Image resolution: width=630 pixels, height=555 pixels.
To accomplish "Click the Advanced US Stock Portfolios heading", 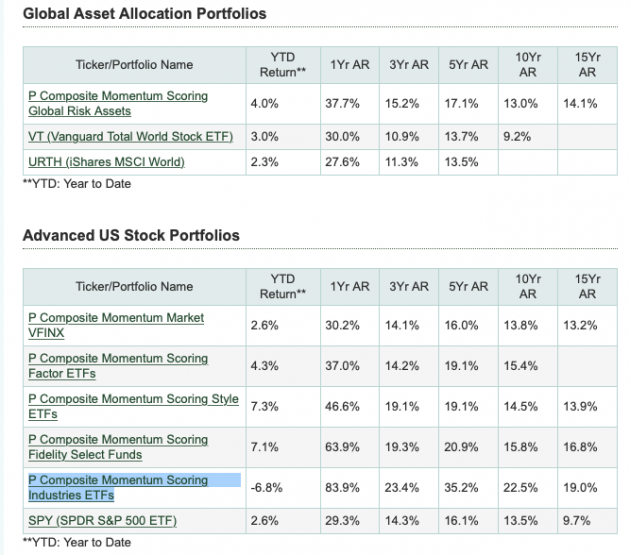I will click(131, 236).
